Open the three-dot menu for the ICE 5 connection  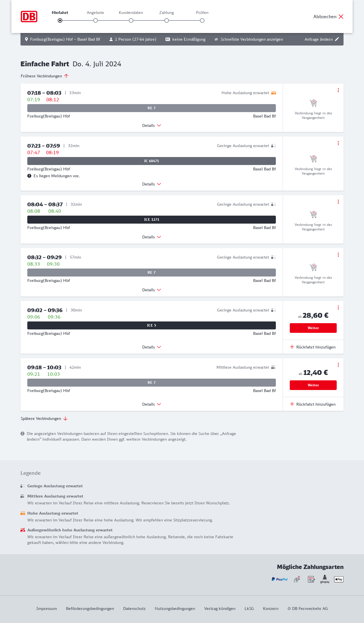pyautogui.click(x=338, y=308)
